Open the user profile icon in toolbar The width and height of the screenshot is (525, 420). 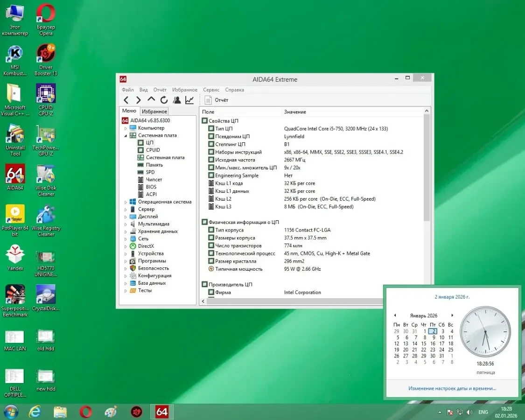pos(177,100)
